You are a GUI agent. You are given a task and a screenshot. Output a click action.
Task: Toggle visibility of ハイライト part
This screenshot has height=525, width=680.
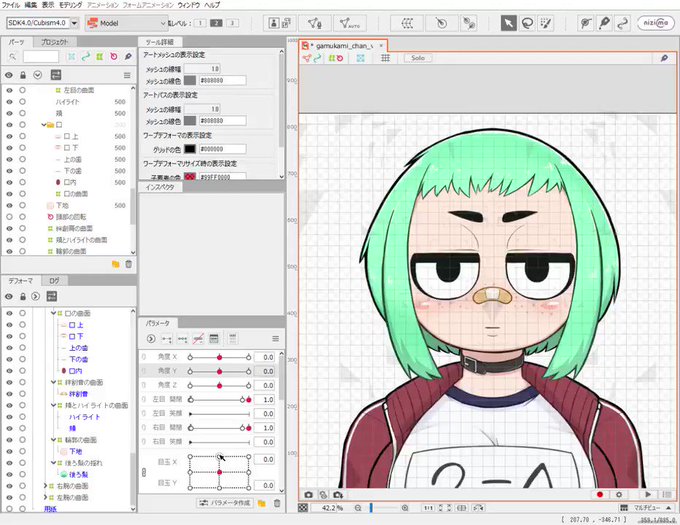[x=10, y=102]
